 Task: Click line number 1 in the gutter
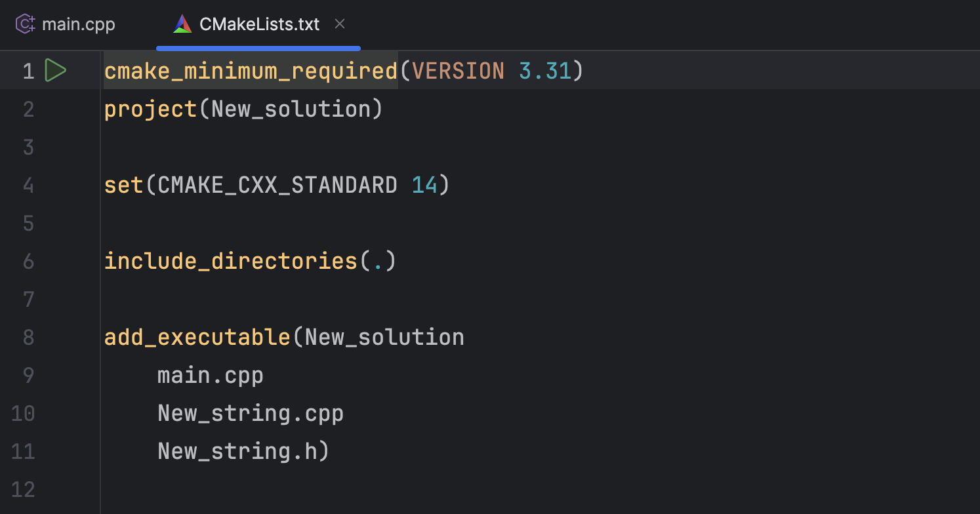point(28,71)
